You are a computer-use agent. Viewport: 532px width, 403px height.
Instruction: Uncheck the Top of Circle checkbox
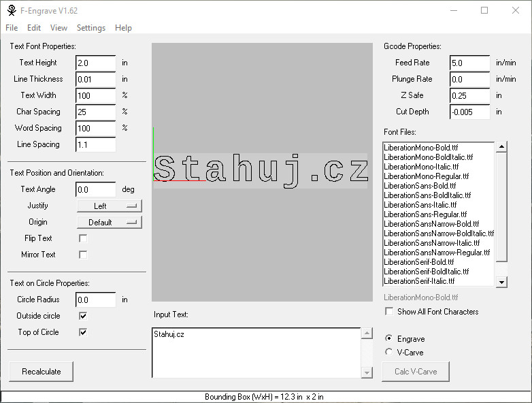[x=83, y=332]
